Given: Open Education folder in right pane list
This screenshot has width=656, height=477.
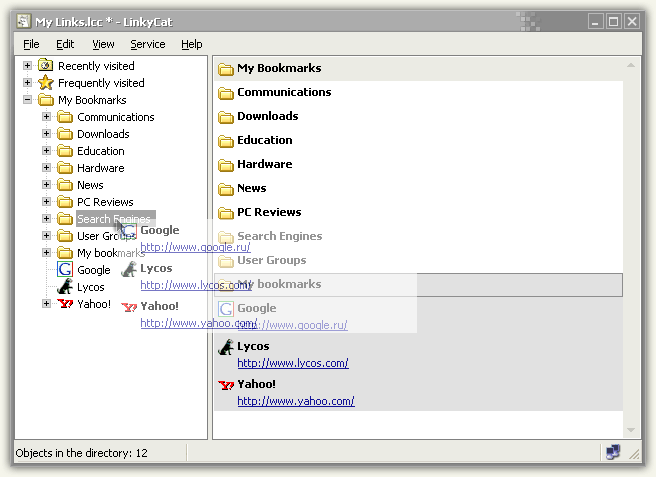Looking at the screenshot, I should coord(265,140).
